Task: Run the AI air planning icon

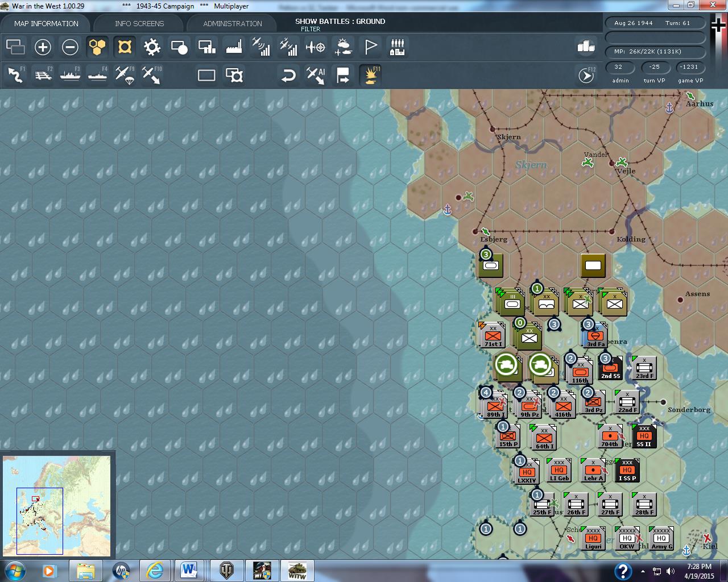Action: tap(316, 75)
